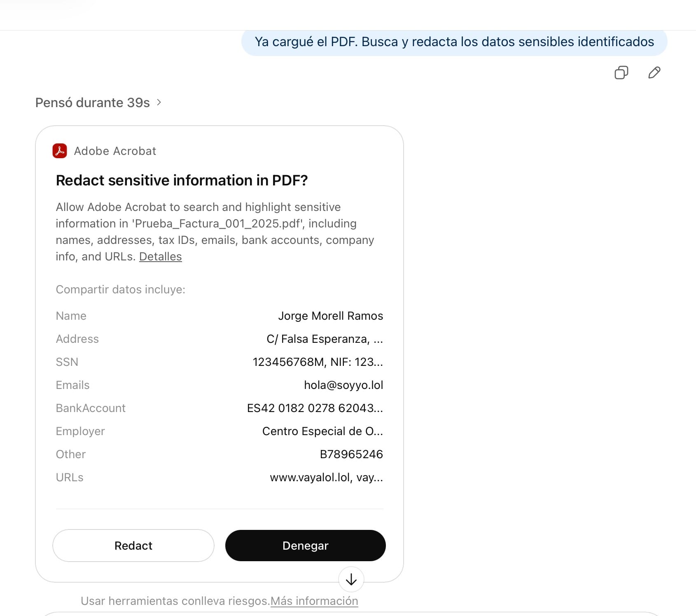The image size is (696, 616).
Task: Select the email hola@soyyo.lol
Action: point(343,385)
